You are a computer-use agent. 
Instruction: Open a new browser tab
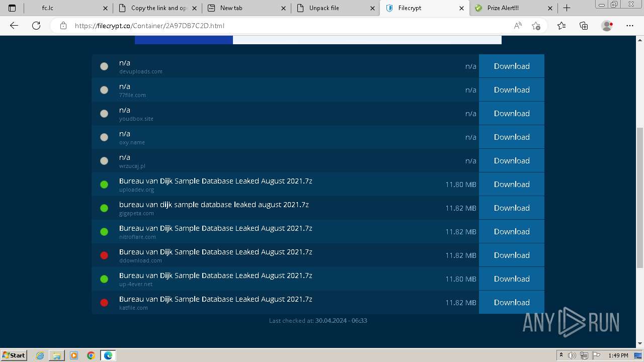(567, 8)
